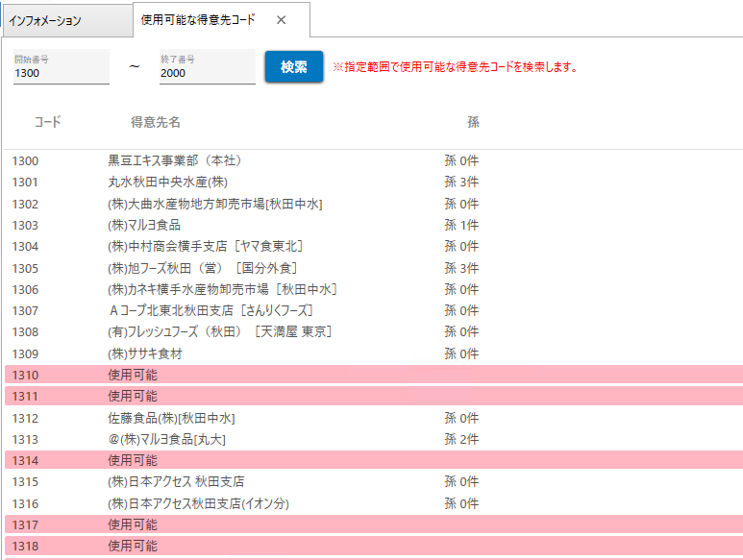Select row 1303 (株)マルヨ食品
Screen dimensions: 743x560
(374, 225)
